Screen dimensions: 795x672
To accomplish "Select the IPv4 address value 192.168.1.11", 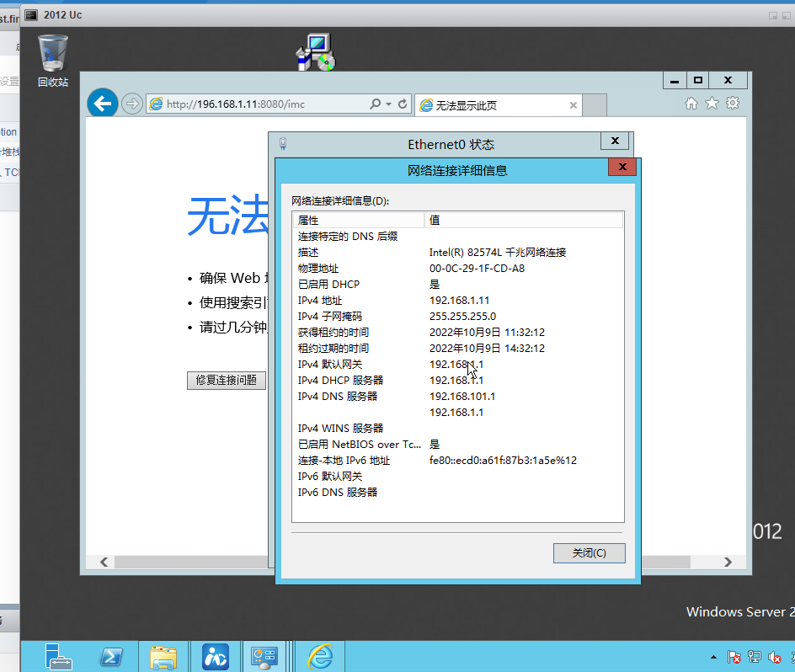I will point(459,301).
